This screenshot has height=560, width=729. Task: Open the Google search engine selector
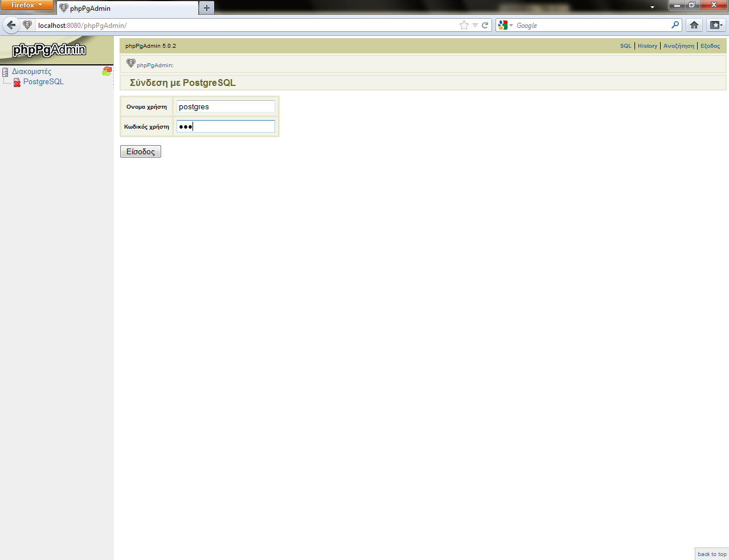[x=505, y=25]
